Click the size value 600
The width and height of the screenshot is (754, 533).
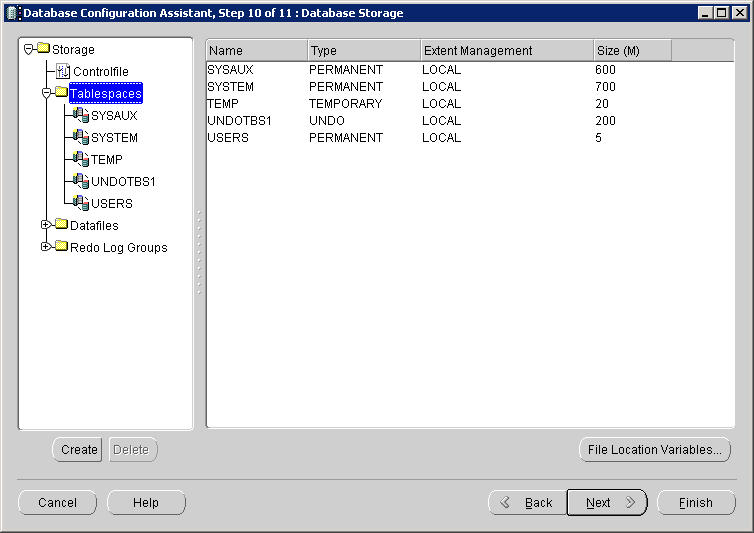click(605, 70)
